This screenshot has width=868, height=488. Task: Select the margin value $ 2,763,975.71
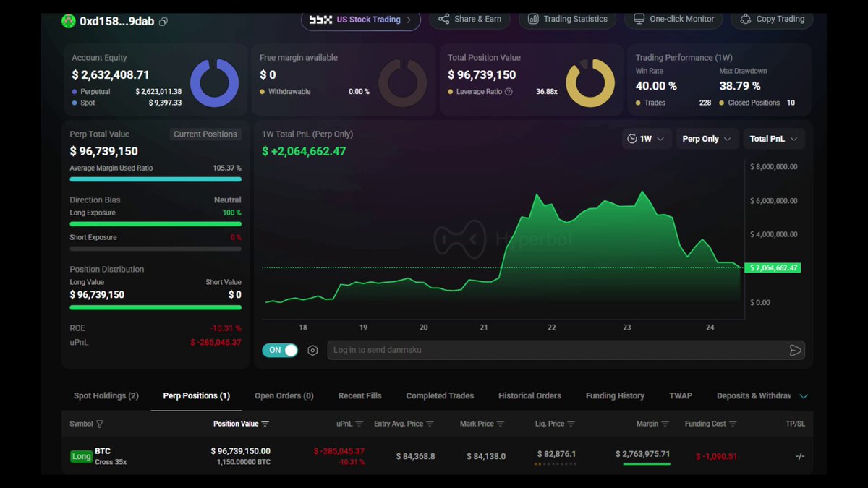coord(643,454)
